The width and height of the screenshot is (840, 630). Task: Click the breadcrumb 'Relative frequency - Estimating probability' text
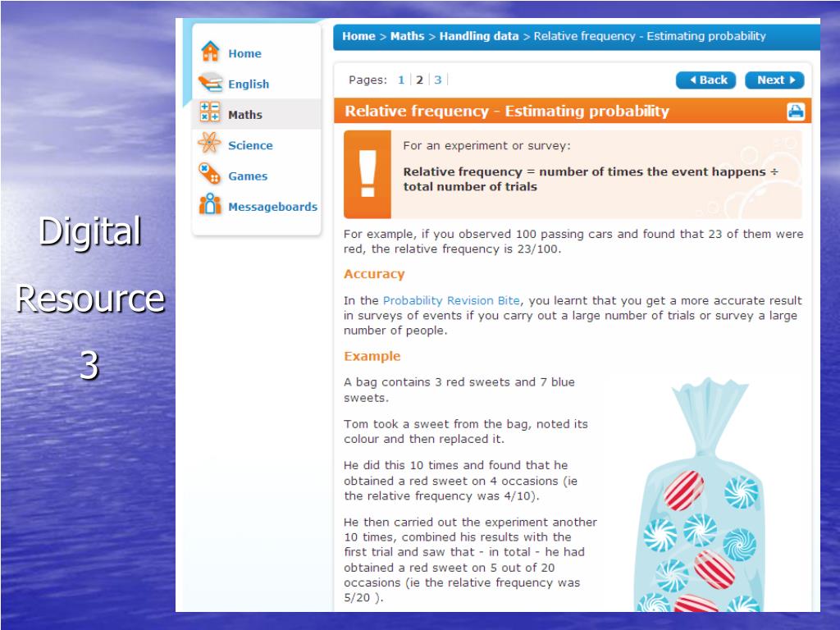click(x=650, y=36)
